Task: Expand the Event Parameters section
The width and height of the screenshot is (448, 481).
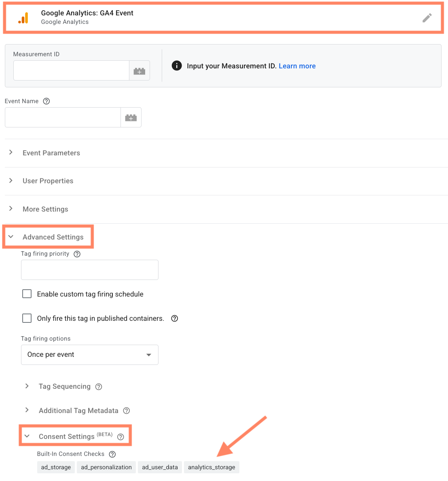Action: (51, 153)
